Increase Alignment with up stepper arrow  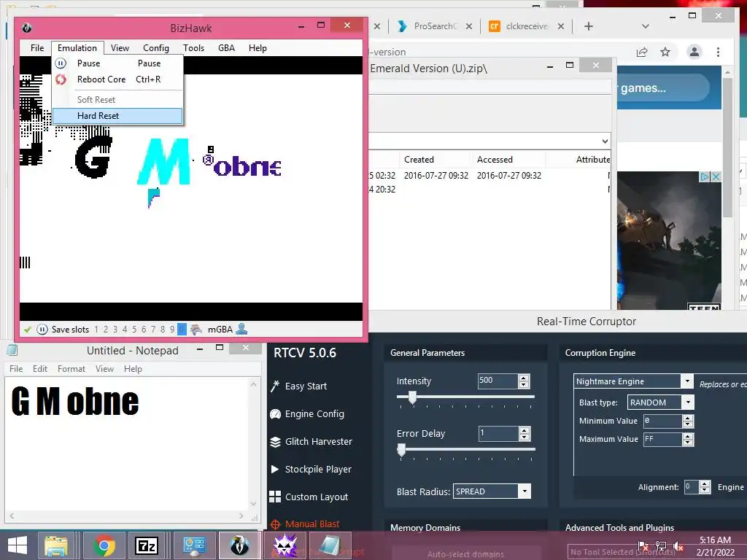tap(705, 484)
